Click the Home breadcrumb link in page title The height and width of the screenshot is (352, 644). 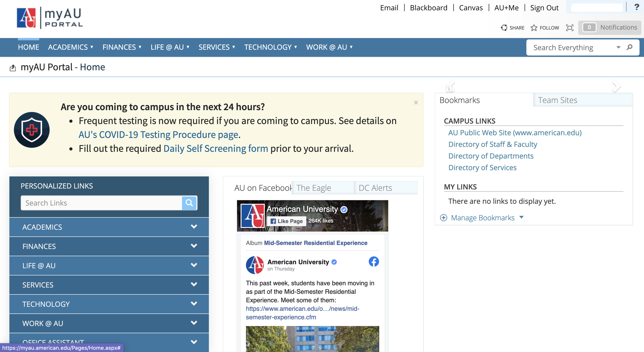coord(92,67)
